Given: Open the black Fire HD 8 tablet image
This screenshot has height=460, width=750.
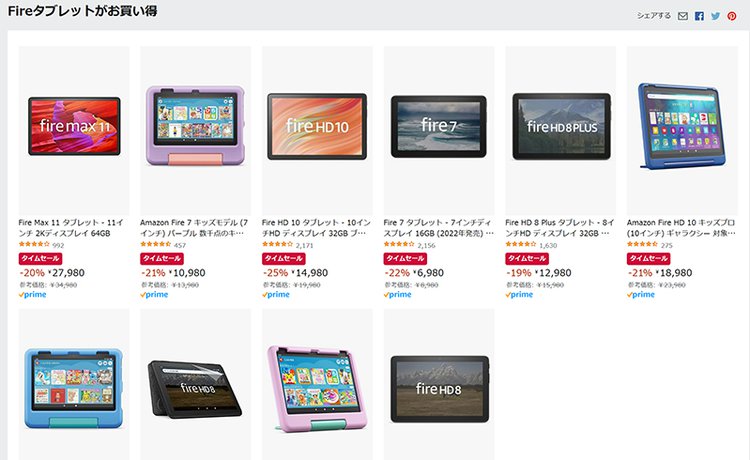Looking at the screenshot, I should pos(440,389).
